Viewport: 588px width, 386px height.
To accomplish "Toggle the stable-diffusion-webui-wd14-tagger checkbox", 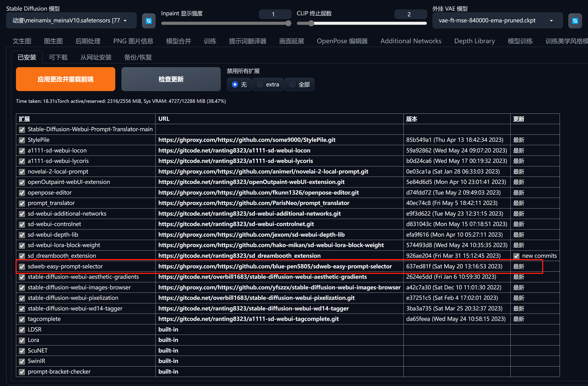I will click(x=22, y=309).
